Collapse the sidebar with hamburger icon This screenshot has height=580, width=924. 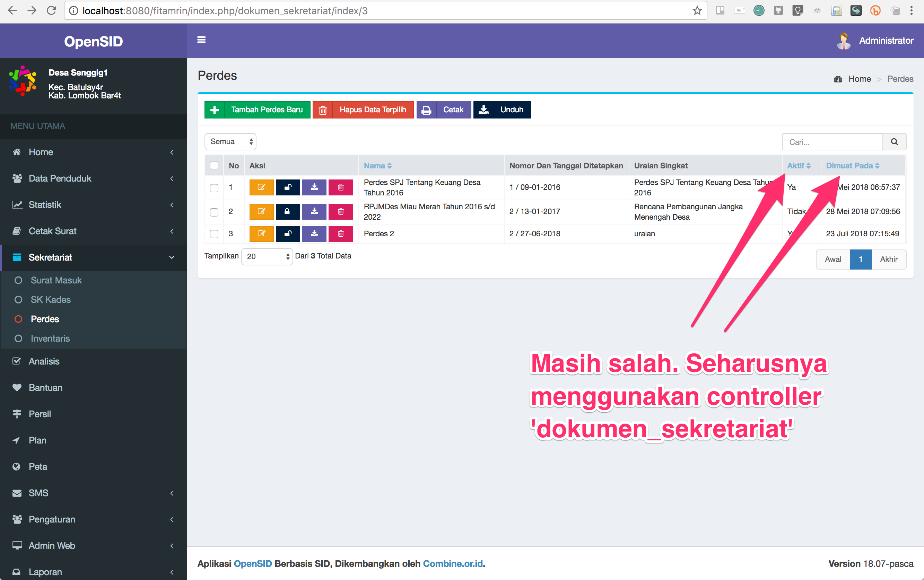201,40
